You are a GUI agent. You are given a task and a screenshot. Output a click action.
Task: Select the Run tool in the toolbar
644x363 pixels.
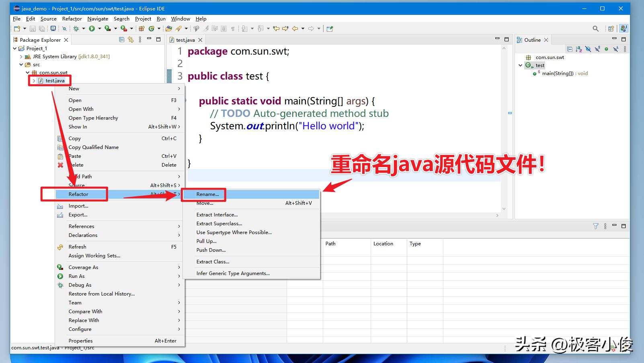(x=92, y=29)
